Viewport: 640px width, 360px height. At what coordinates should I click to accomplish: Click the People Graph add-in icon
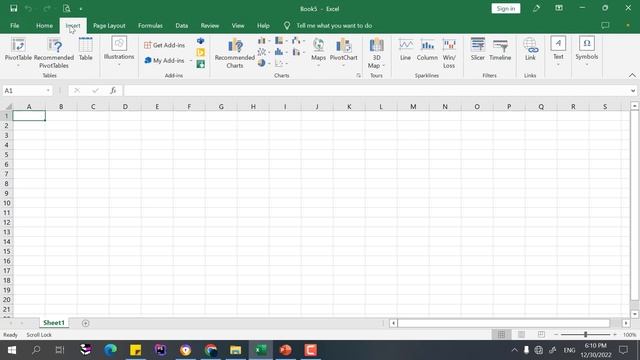(x=200, y=64)
